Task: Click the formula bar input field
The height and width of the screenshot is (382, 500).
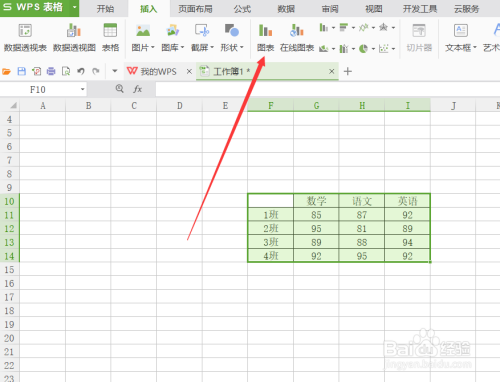Action: point(328,89)
